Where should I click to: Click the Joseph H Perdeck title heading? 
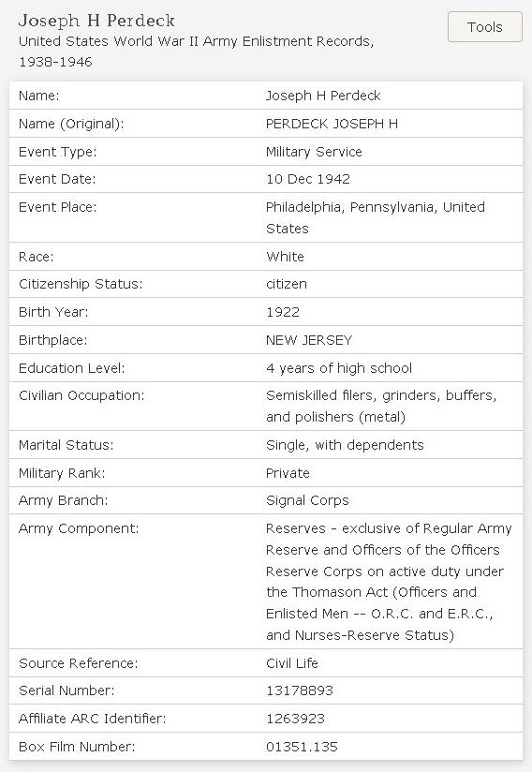[x=96, y=21]
